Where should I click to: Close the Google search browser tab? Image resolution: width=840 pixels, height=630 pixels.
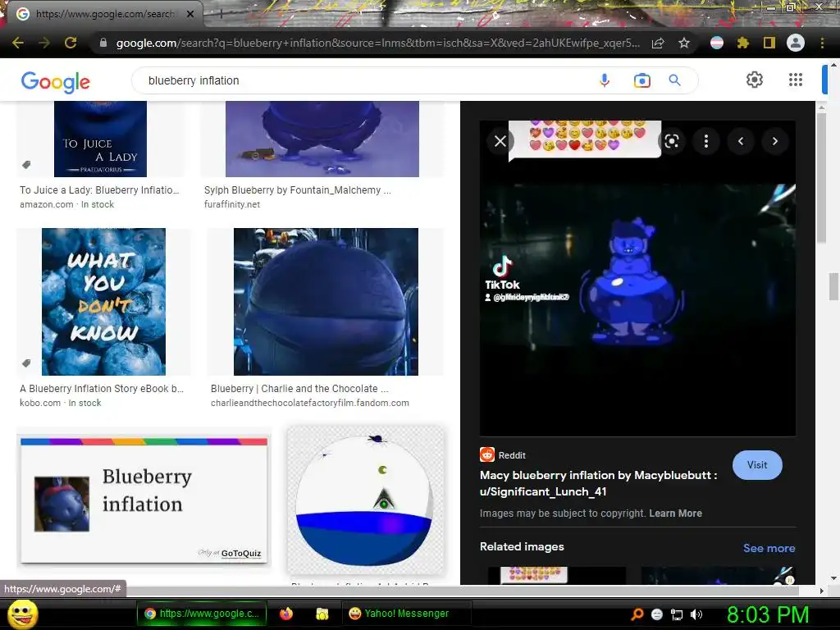190,14
